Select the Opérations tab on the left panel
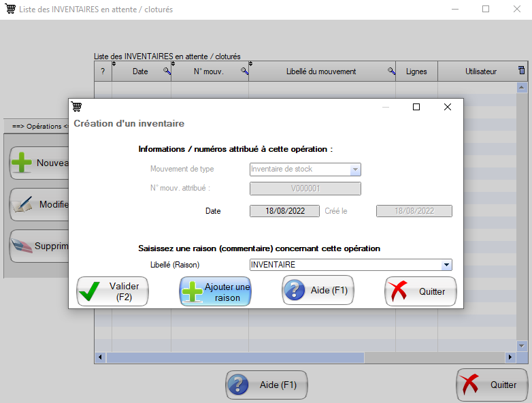Image resolution: width=532 pixels, height=403 pixels. (36, 126)
